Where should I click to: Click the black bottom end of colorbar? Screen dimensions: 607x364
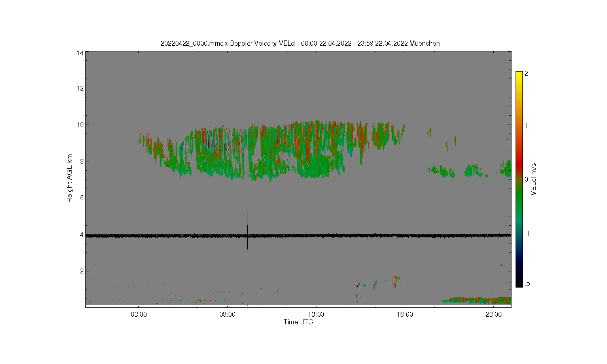[x=519, y=283]
